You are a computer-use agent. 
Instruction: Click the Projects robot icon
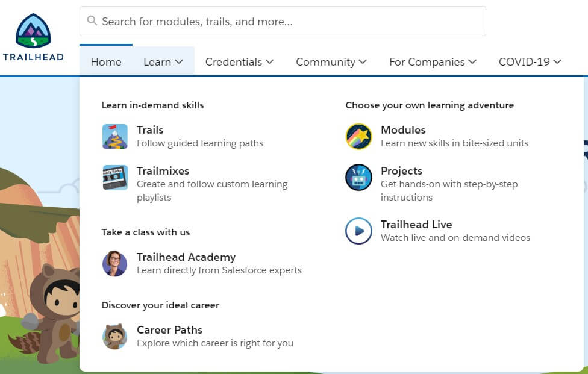click(x=358, y=178)
